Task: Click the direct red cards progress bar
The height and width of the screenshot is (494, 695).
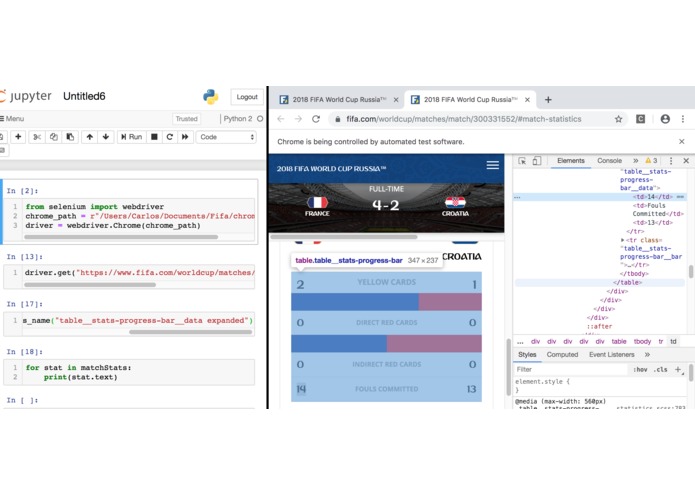Action: pos(387,343)
